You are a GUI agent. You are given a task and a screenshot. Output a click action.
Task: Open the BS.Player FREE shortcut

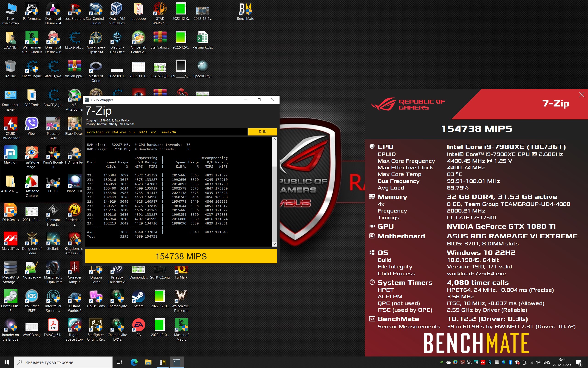(x=32, y=301)
